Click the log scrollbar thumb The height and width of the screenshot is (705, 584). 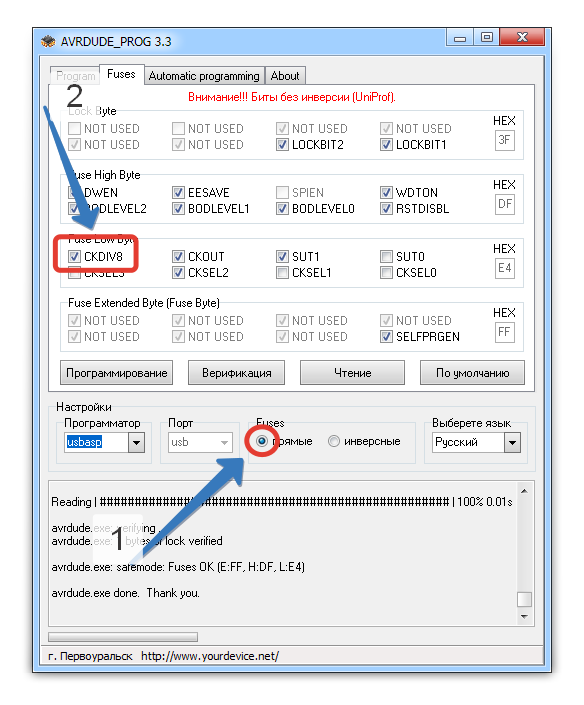coord(524,599)
